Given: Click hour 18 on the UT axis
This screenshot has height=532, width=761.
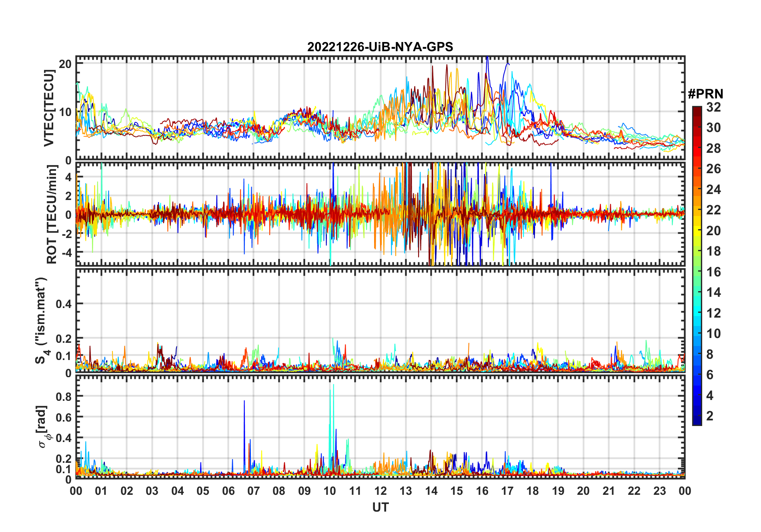Looking at the screenshot, I should 533,491.
